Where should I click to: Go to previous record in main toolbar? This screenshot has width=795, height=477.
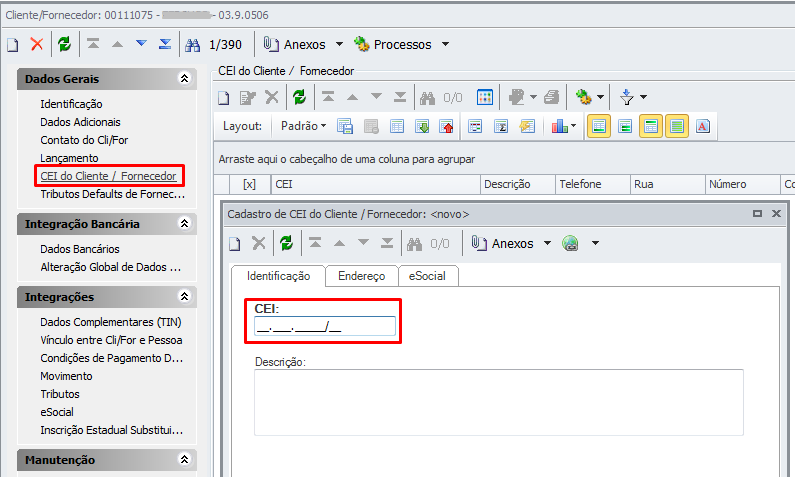pyautogui.click(x=117, y=44)
